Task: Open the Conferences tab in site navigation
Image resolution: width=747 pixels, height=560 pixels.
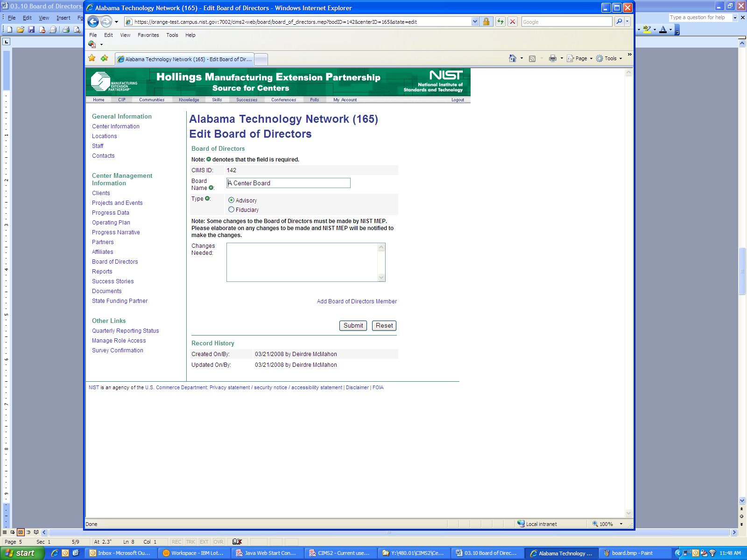Action: coord(283,100)
